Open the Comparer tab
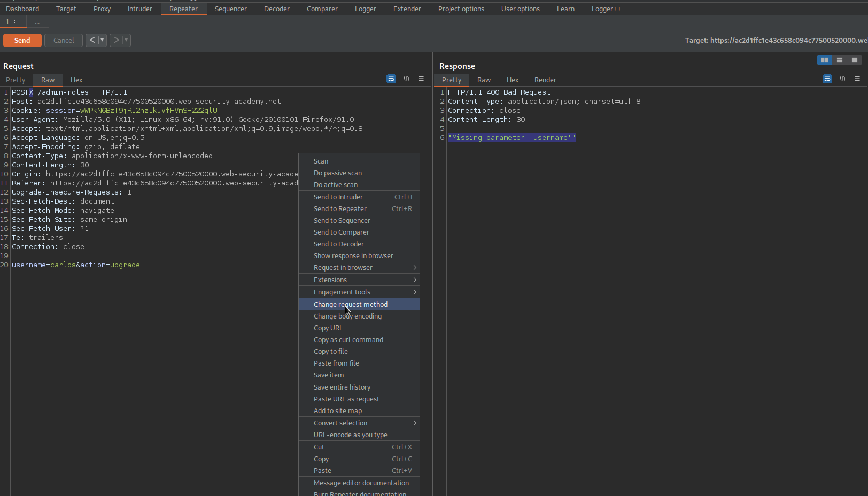The width and height of the screenshot is (868, 496). point(322,9)
